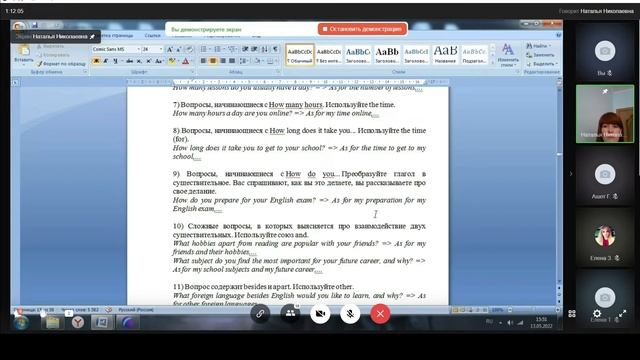The width and height of the screenshot is (640, 360).
Task: Center the text
Action: pyautogui.click(x=213, y=61)
